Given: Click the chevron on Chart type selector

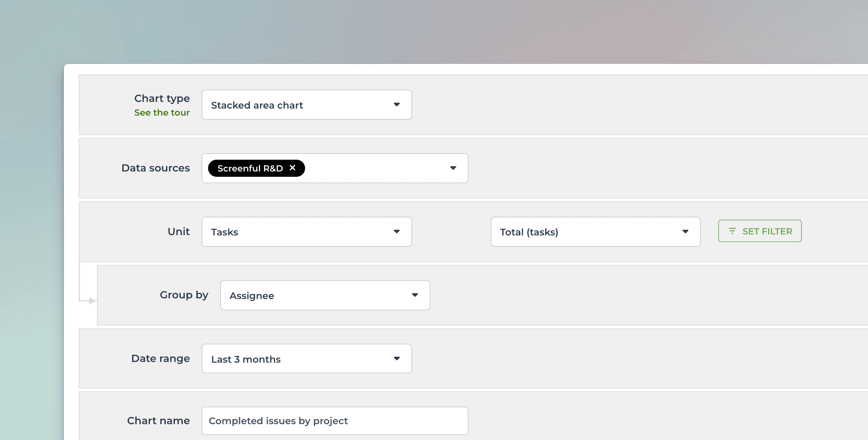Looking at the screenshot, I should pyautogui.click(x=396, y=104).
